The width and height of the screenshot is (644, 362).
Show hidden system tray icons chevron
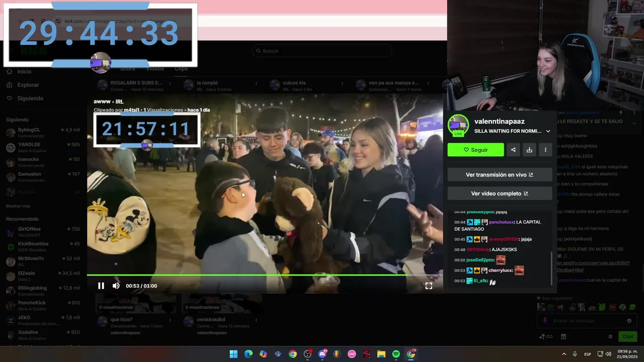(564, 354)
